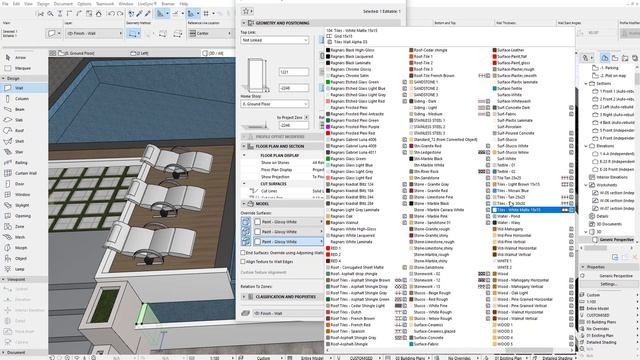Choose Ragnars Frosted Plexi Purple surface
Image resolution: width=640 pixels, height=360 pixels.
pos(354,127)
